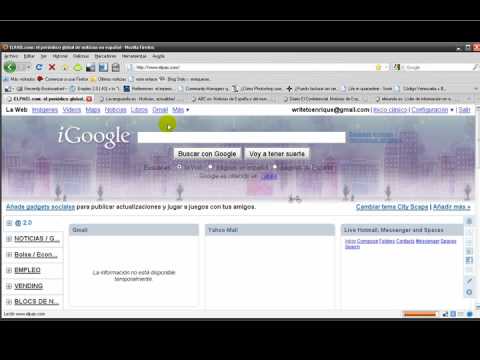
Task: Click the Yahoo Mail gadget title bar
Action: [270, 230]
